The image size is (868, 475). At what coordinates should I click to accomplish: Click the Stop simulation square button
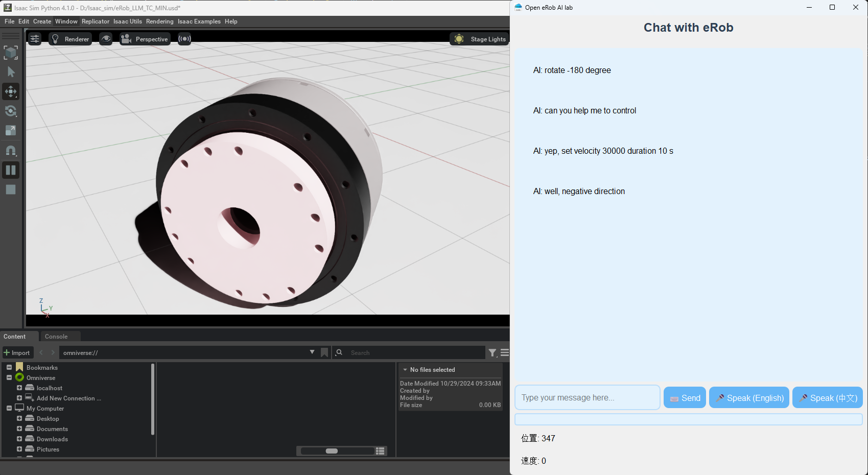(x=11, y=189)
